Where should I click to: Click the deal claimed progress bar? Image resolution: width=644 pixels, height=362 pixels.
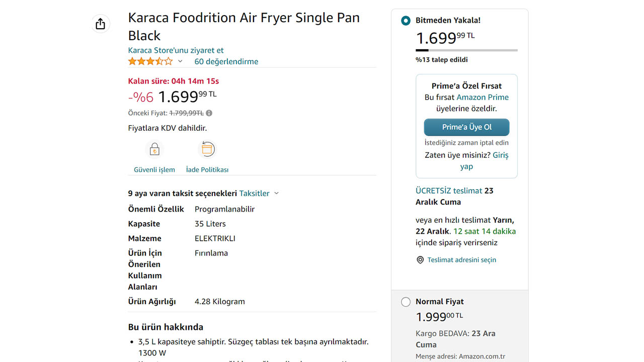point(466,50)
